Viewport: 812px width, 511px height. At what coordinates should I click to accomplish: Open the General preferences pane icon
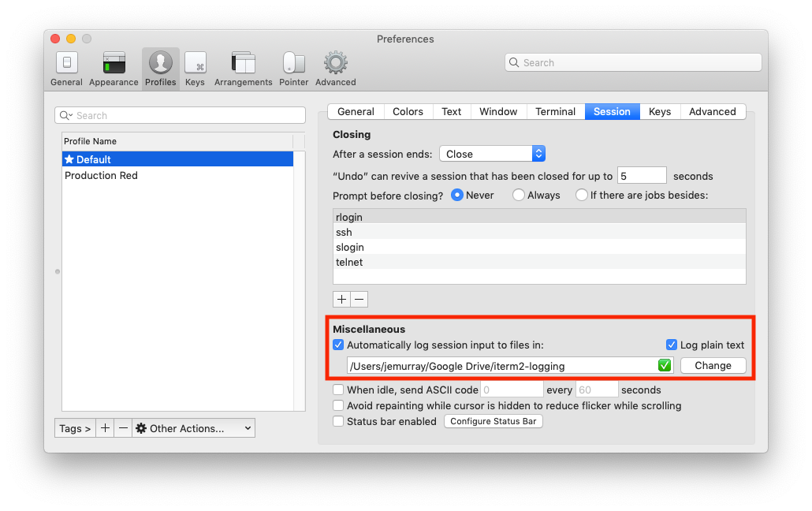pos(66,68)
